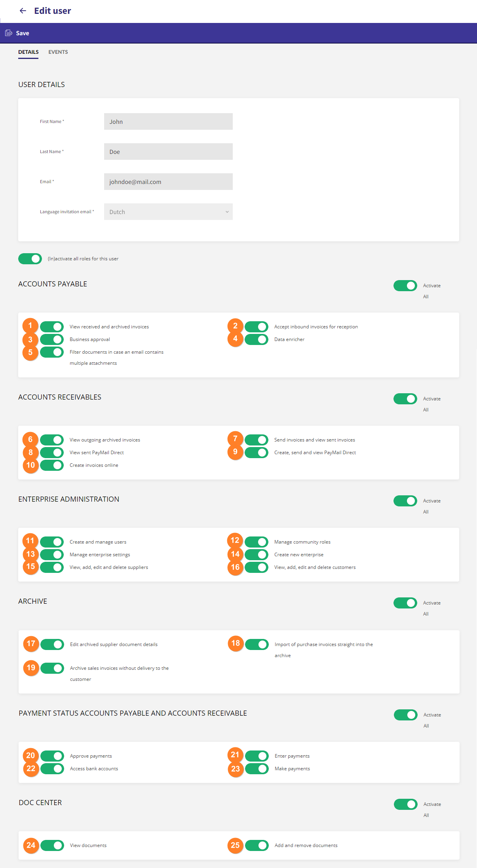
Task: Disable the Create invoices online role
Action: click(x=52, y=465)
